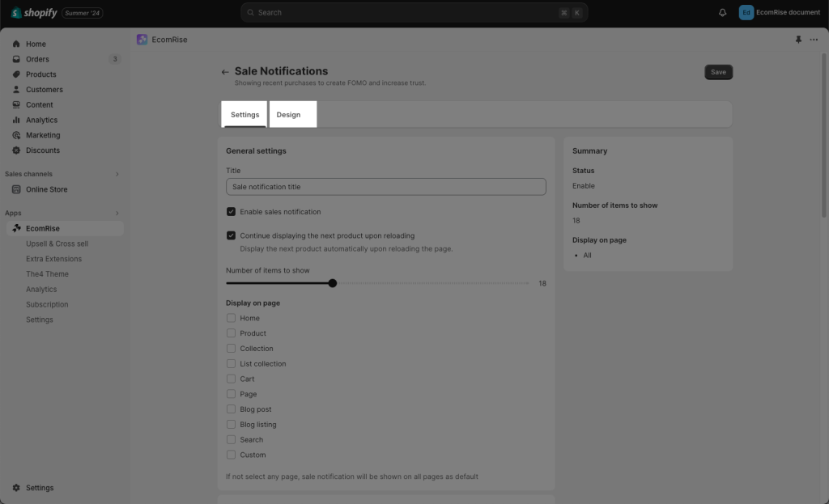The width and height of the screenshot is (829, 504).
Task: Click the 'Sale Notifications' page title
Action: coord(281,71)
